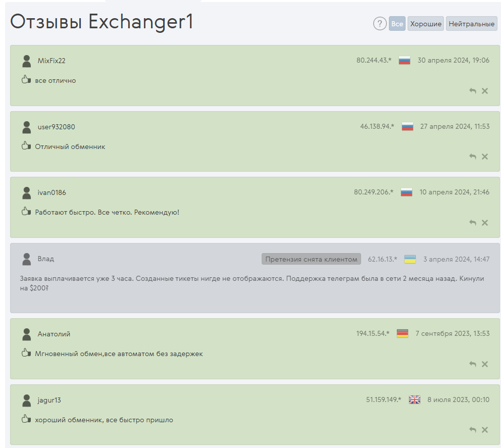Select the 'Все' reviews filter tab

click(x=397, y=24)
